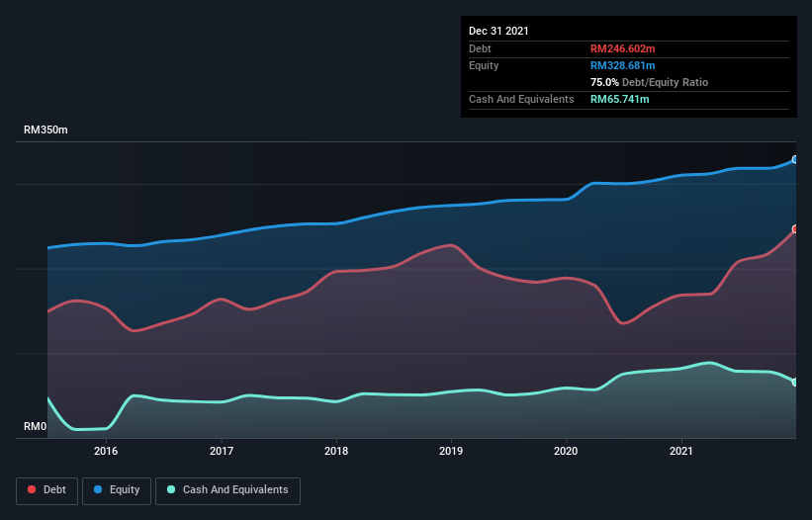This screenshot has height=520, width=812.
Task: Click the RM328.681m equity value
Action: coord(622,65)
